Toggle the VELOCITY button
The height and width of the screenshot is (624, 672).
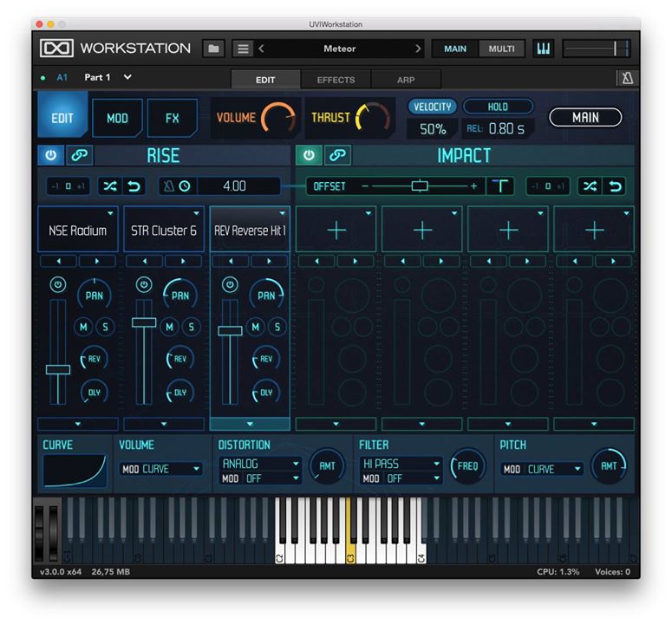432,107
